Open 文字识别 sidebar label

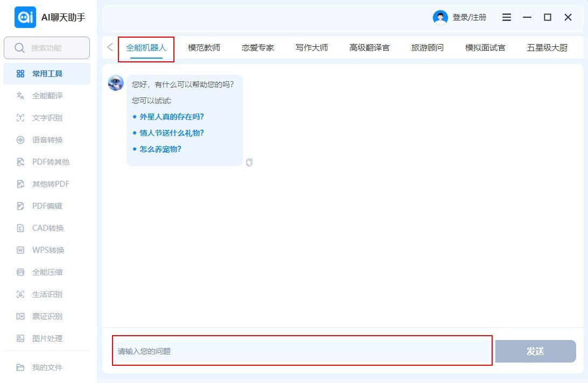tap(47, 118)
